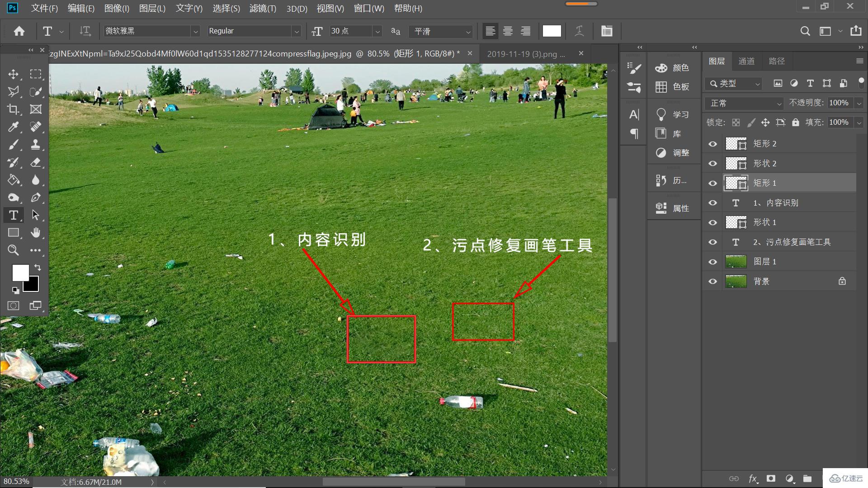The width and height of the screenshot is (868, 488).
Task: Open the 颜色 panel
Action: [672, 68]
